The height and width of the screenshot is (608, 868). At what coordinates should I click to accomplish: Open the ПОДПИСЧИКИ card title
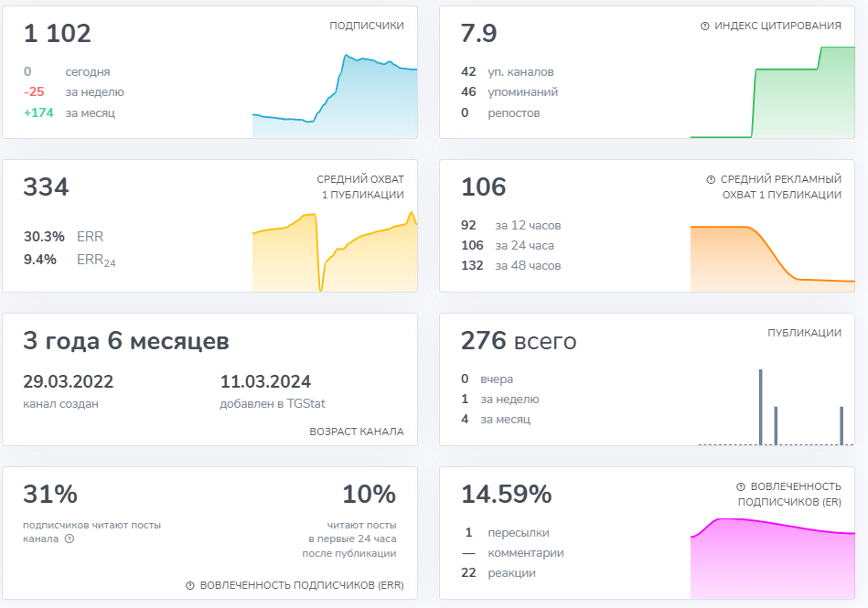pyautogui.click(x=366, y=27)
